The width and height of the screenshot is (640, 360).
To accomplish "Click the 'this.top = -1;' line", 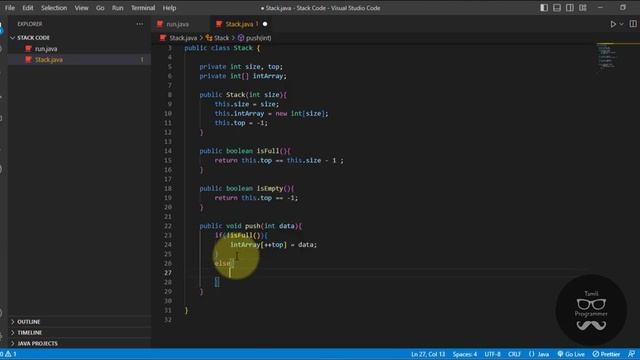I will 241,123.
